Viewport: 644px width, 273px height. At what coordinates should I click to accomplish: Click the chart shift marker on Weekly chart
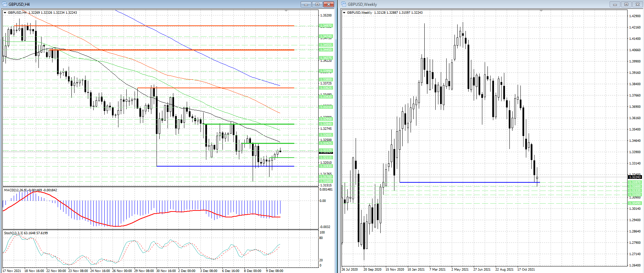point(541,11)
